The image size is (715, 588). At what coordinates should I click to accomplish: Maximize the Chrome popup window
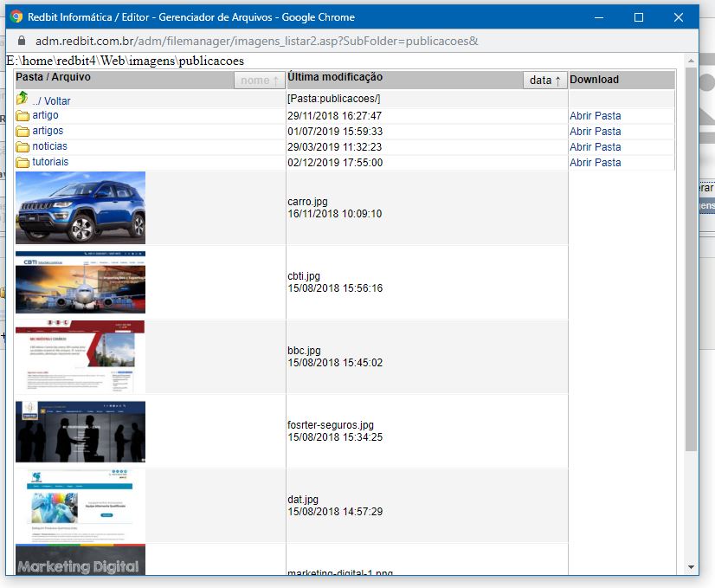(639, 17)
